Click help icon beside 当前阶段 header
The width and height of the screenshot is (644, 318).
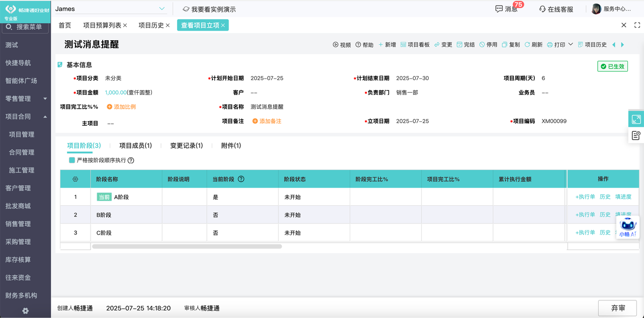[241, 179]
